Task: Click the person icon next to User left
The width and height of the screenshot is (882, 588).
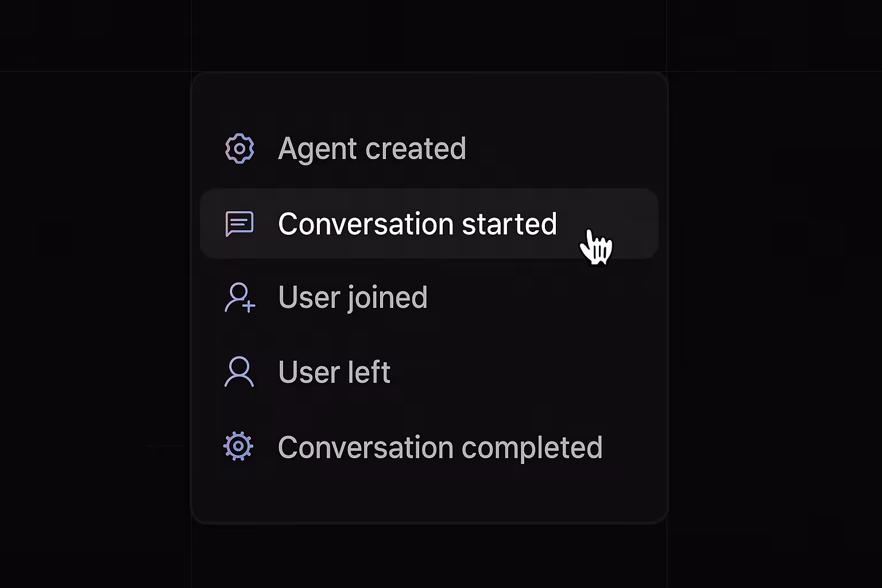Action: (x=239, y=372)
